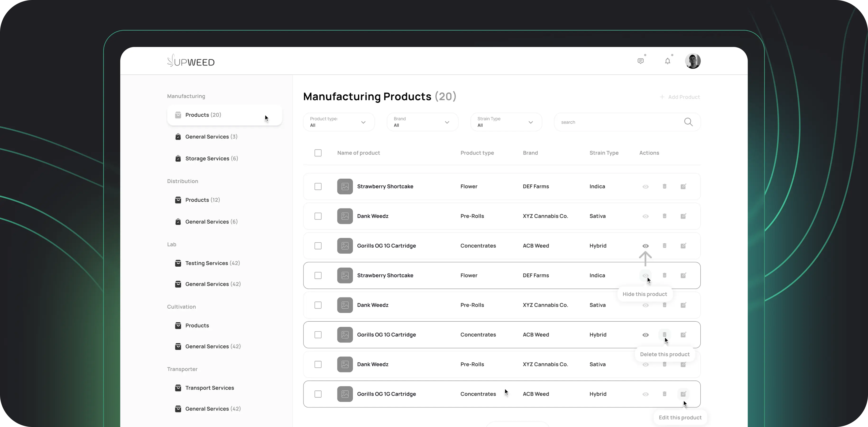The width and height of the screenshot is (868, 427).
Task: Click the UPWEED logo
Action: point(191,61)
